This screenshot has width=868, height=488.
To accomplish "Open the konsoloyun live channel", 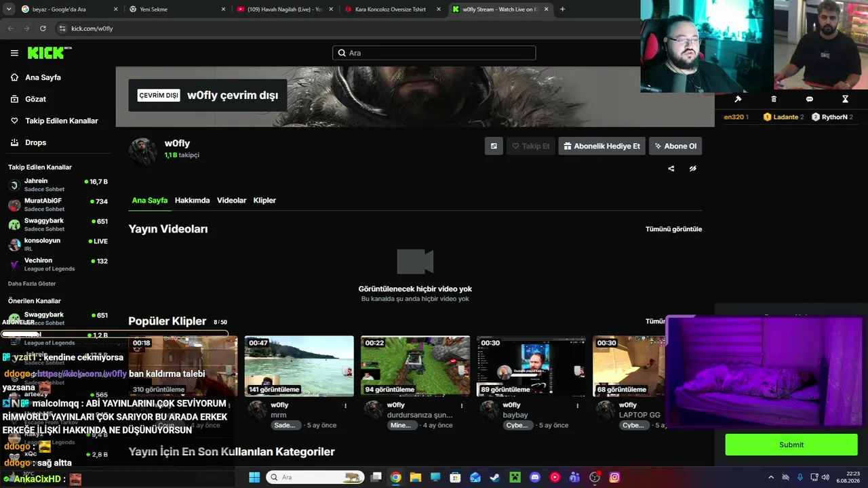I will (58, 244).
